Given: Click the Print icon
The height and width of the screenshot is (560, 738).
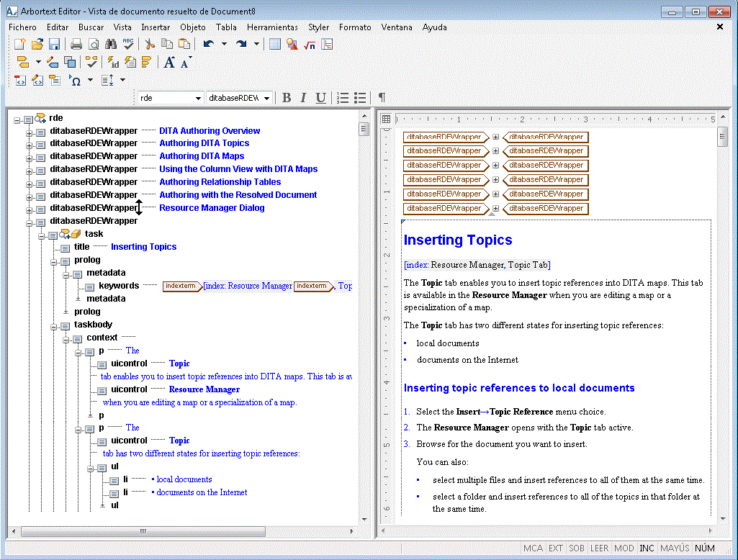Looking at the screenshot, I should coord(76,45).
